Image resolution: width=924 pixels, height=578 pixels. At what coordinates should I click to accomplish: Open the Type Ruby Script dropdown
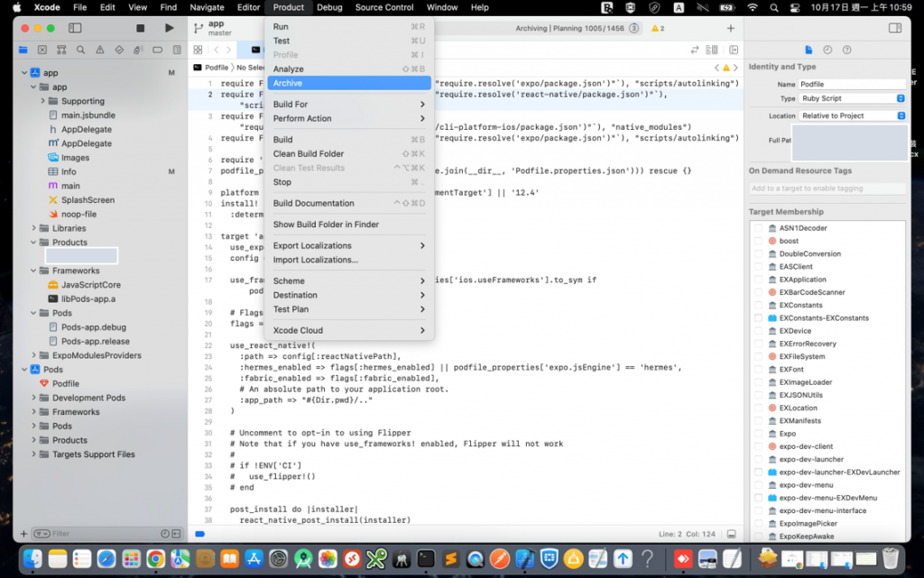tap(852, 98)
